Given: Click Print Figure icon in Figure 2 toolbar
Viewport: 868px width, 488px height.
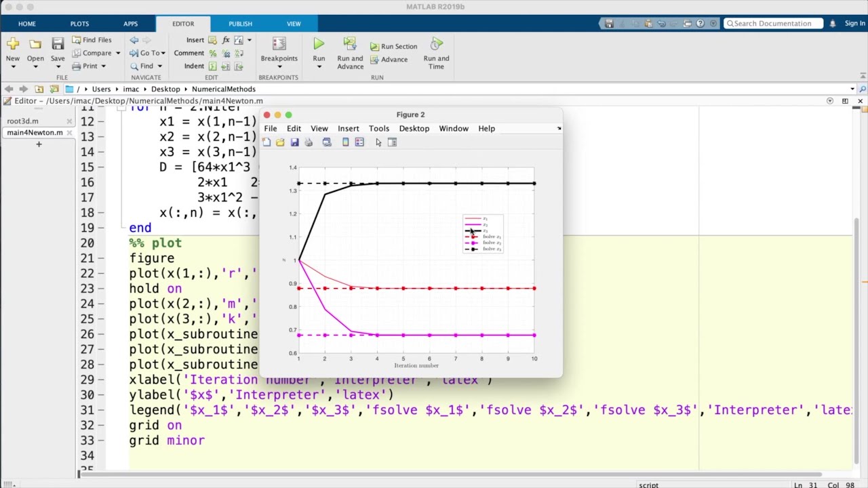Looking at the screenshot, I should pyautogui.click(x=309, y=142).
